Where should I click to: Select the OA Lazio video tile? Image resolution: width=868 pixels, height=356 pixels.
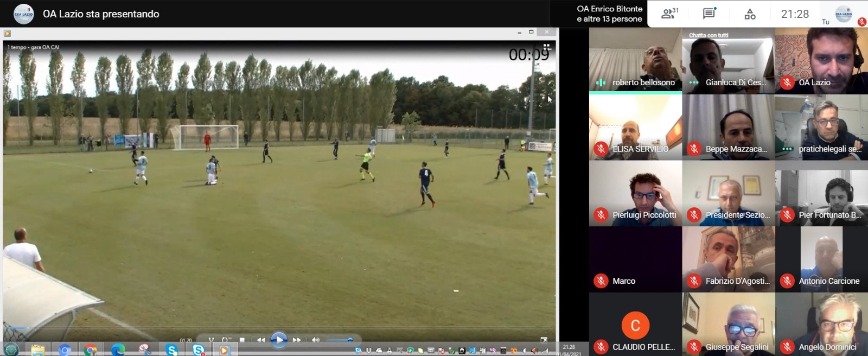[x=821, y=61]
